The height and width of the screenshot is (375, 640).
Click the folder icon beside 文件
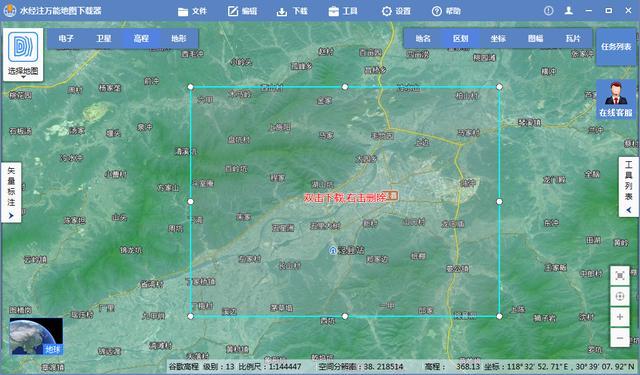pyautogui.click(x=183, y=11)
